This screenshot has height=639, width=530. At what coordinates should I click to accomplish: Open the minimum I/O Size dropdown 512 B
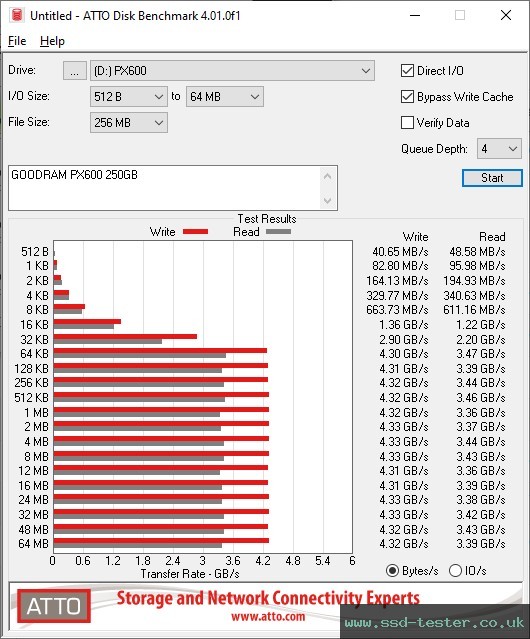pyautogui.click(x=129, y=97)
